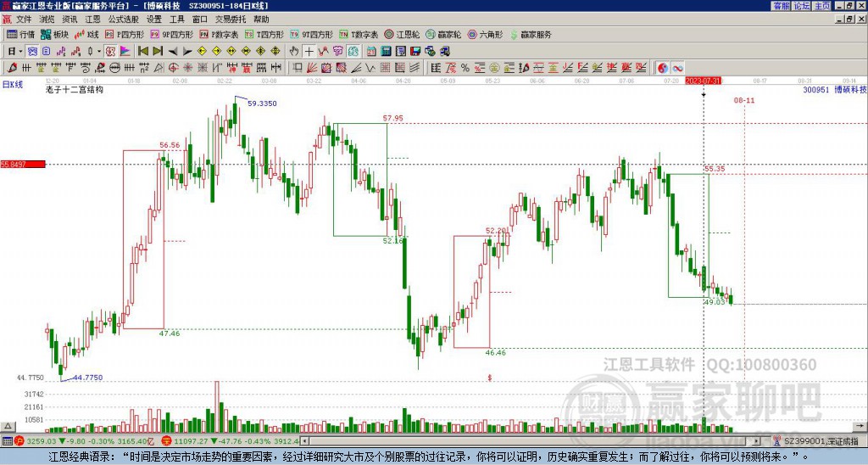Expand the 日 period dropdown
The height and width of the screenshot is (465, 868).
pyautogui.click(x=20, y=52)
